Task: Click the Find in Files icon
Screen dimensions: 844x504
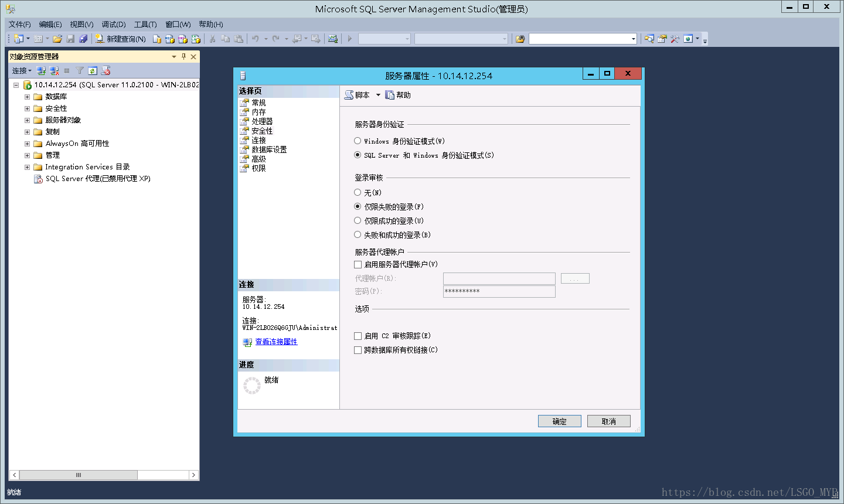Action: [x=520, y=39]
